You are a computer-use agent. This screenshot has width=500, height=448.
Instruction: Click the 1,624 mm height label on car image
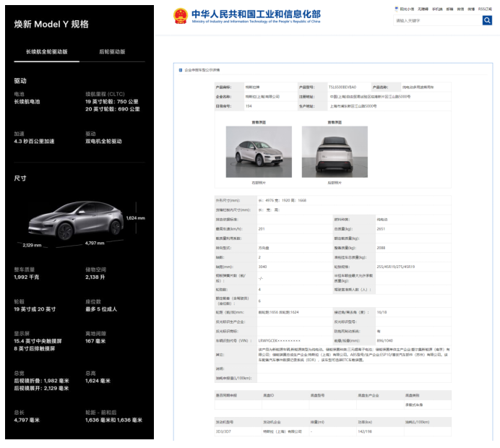click(x=136, y=218)
